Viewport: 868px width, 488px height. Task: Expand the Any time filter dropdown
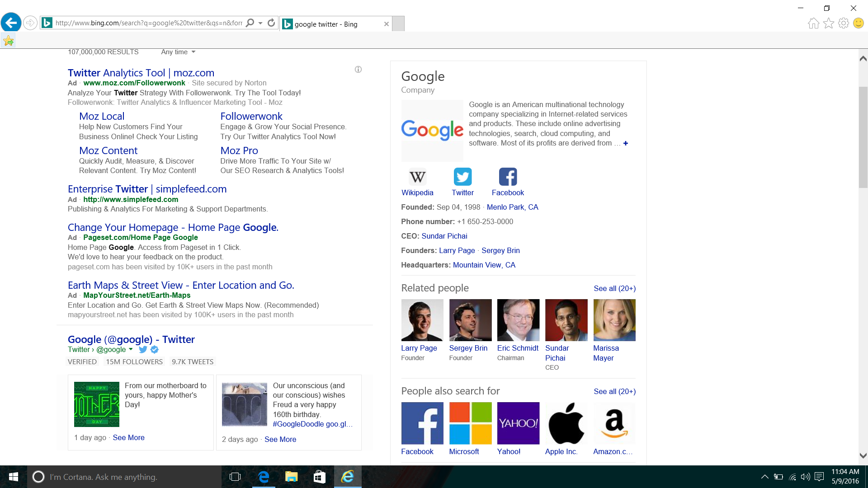click(178, 52)
